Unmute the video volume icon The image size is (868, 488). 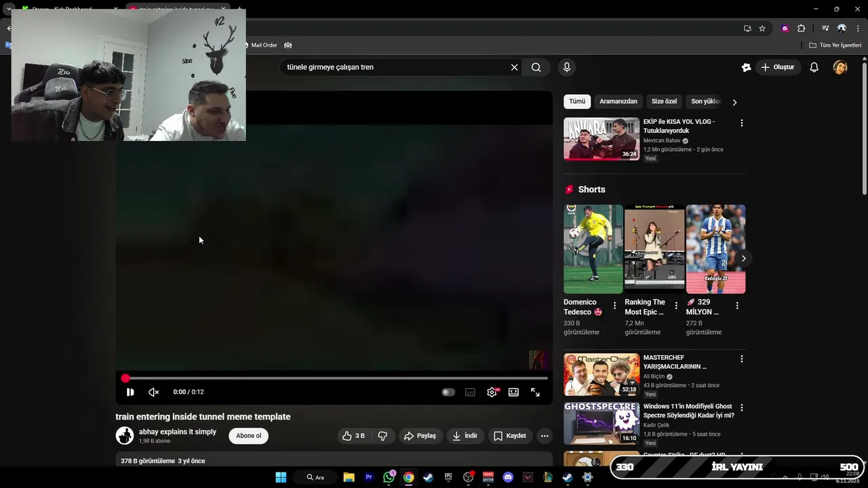tap(154, 392)
